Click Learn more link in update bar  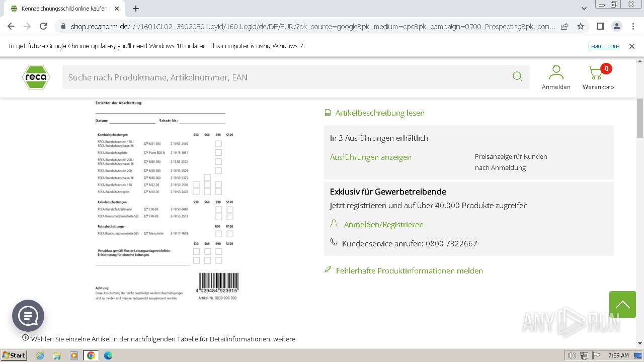604,46
